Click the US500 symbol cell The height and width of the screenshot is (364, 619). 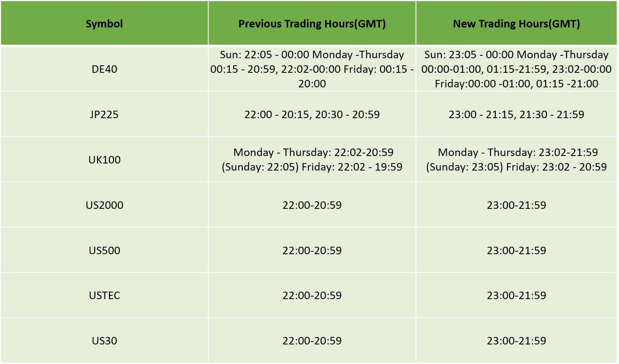[x=104, y=250]
